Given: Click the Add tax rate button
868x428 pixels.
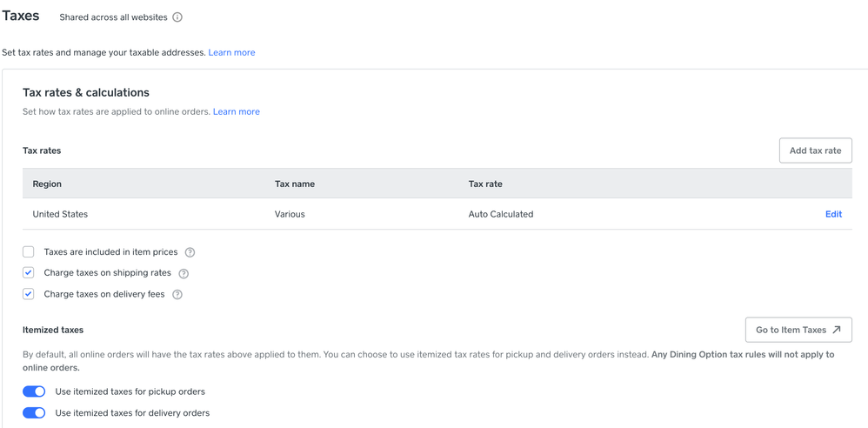Looking at the screenshot, I should tap(815, 150).
